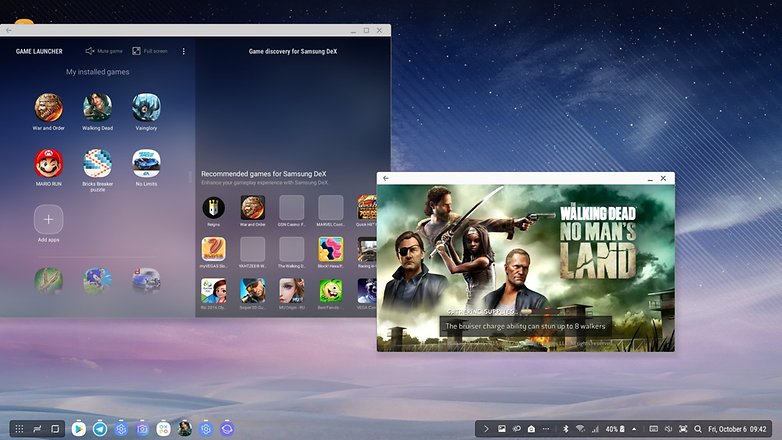This screenshot has width=782, height=440.
Task: Click the date Fri, October 6 09:42
Action: [x=737, y=429]
